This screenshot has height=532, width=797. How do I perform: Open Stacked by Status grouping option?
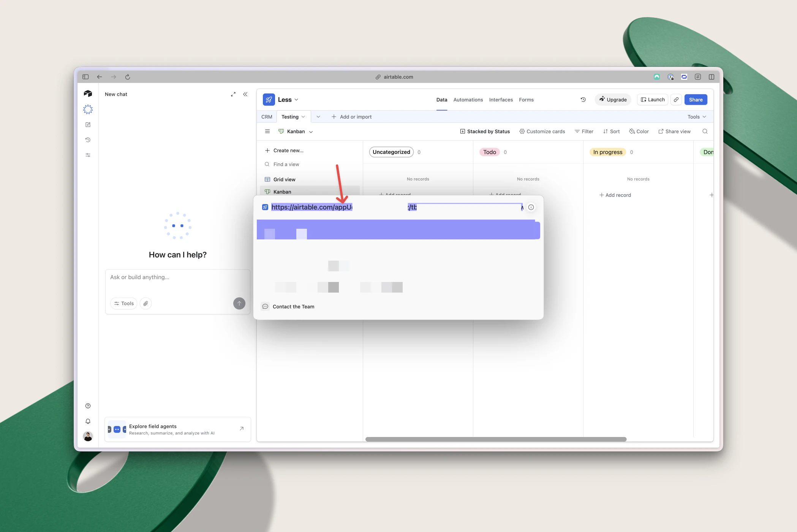[x=485, y=131]
